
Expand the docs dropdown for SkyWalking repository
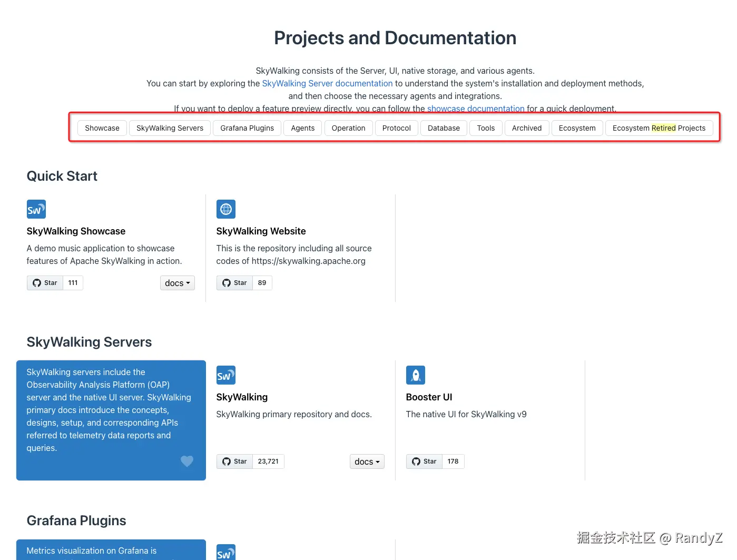click(x=367, y=461)
